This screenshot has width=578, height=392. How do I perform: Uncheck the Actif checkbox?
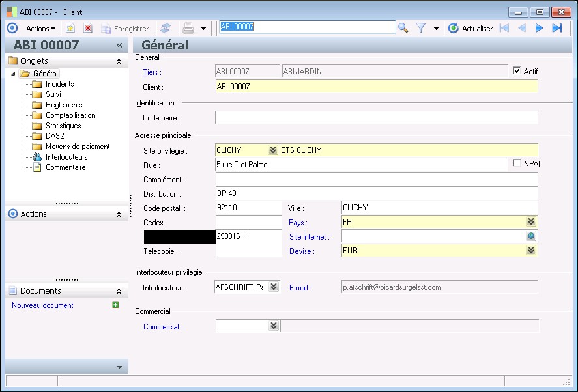pos(518,70)
